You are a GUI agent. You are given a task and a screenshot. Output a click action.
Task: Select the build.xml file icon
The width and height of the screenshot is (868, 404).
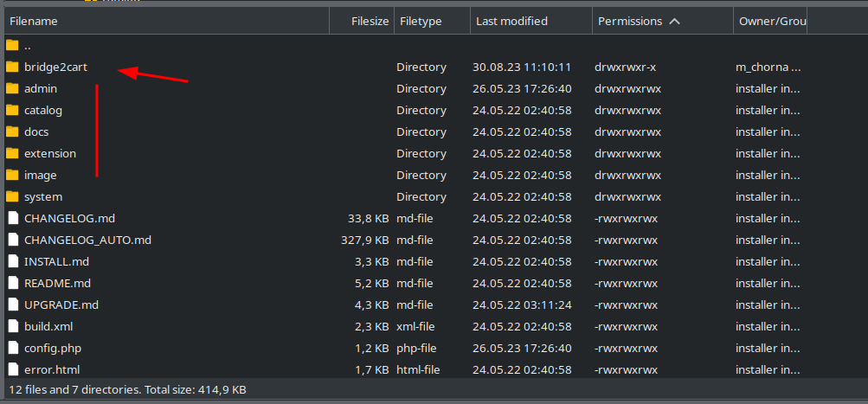click(13, 326)
